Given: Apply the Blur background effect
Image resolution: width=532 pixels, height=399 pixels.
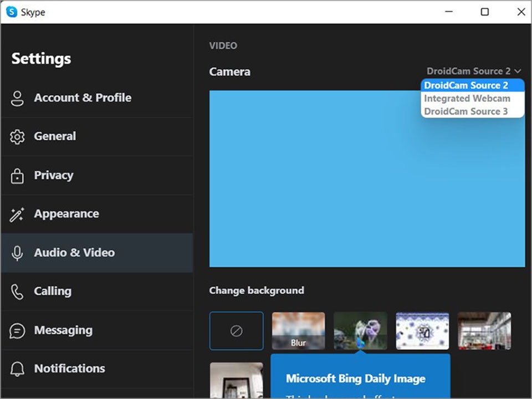Looking at the screenshot, I should (298, 331).
